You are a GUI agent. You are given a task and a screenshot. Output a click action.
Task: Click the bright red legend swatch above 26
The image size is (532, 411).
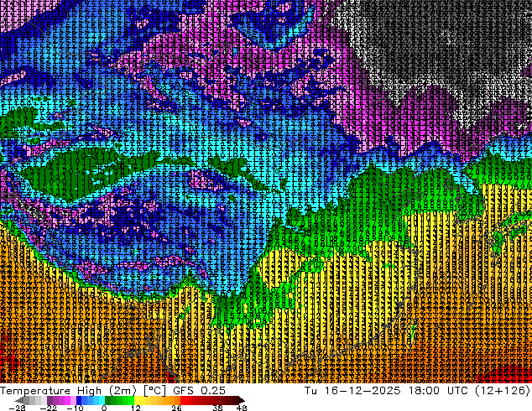click(x=183, y=400)
